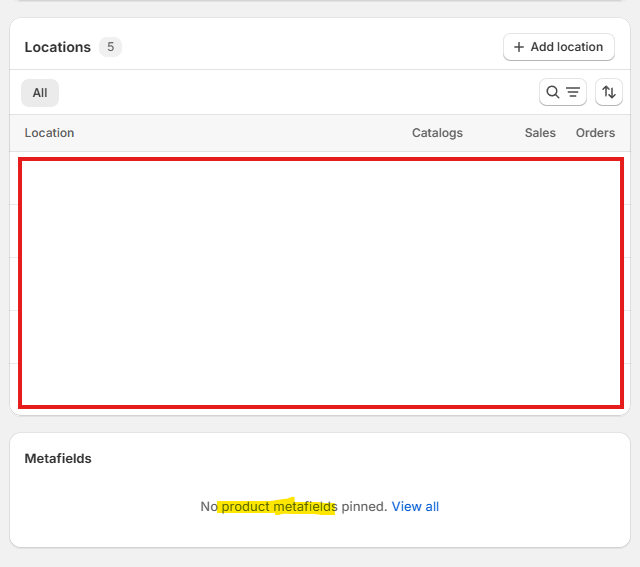The height and width of the screenshot is (567, 640).
Task: Click the Location column header
Action: coord(49,133)
